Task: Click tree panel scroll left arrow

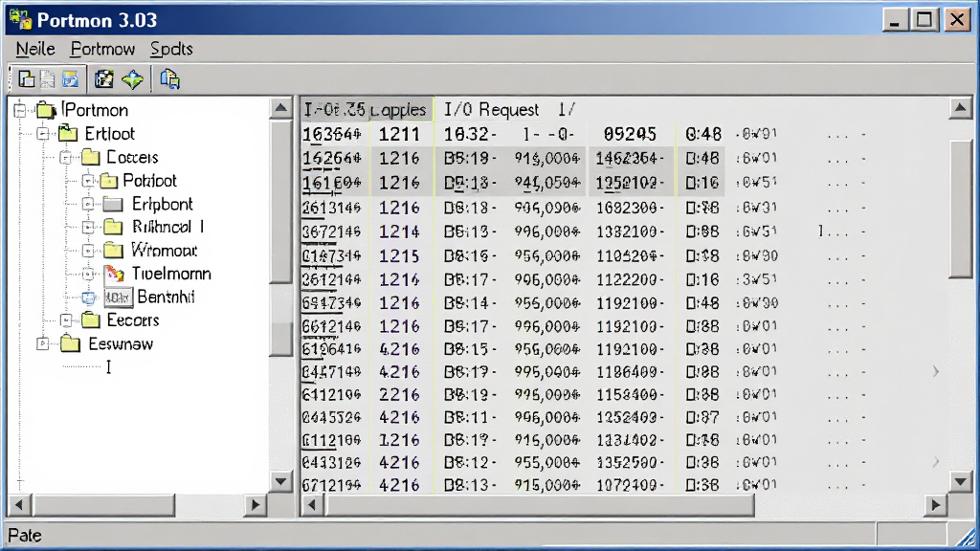Action: point(19,505)
